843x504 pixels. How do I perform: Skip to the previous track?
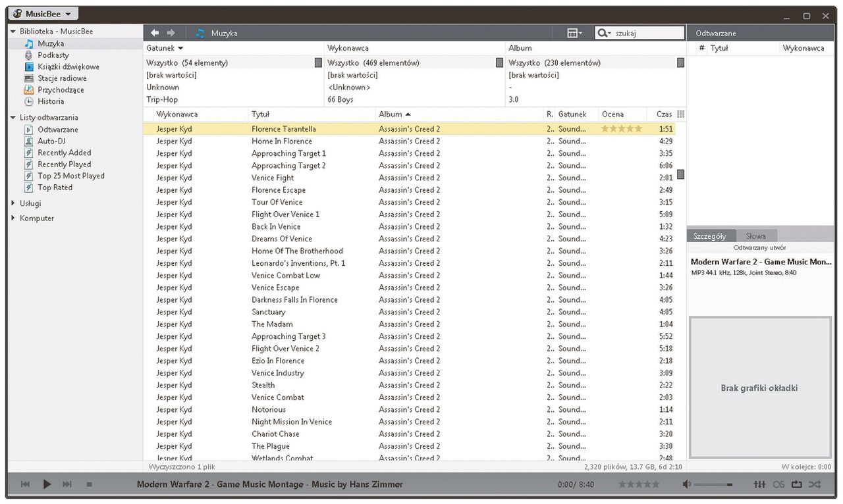[26, 484]
